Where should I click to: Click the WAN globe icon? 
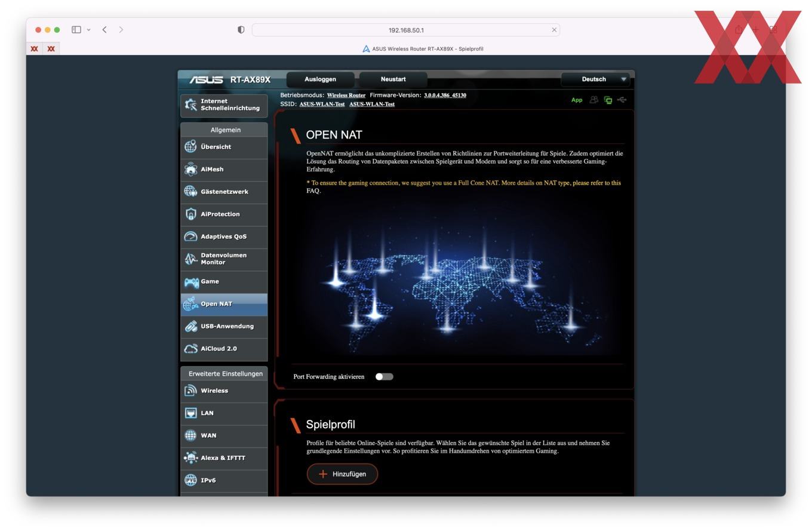[x=190, y=435]
